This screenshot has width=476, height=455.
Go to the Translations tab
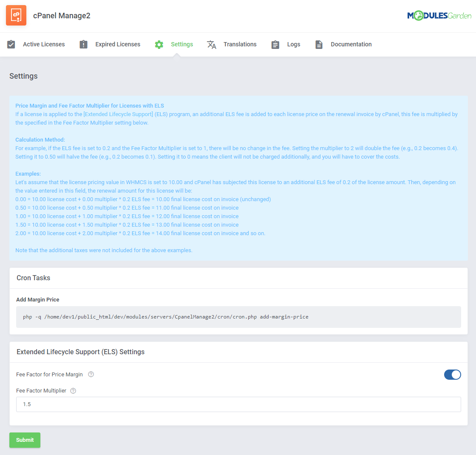(240, 44)
